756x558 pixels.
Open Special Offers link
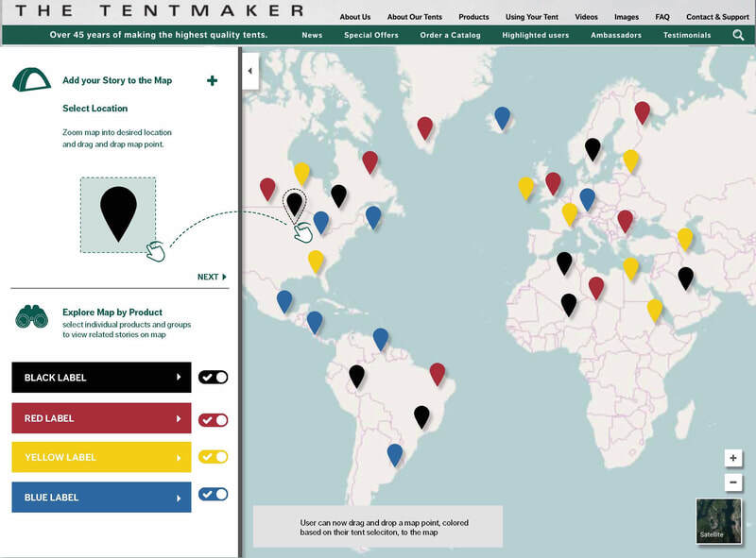(371, 35)
